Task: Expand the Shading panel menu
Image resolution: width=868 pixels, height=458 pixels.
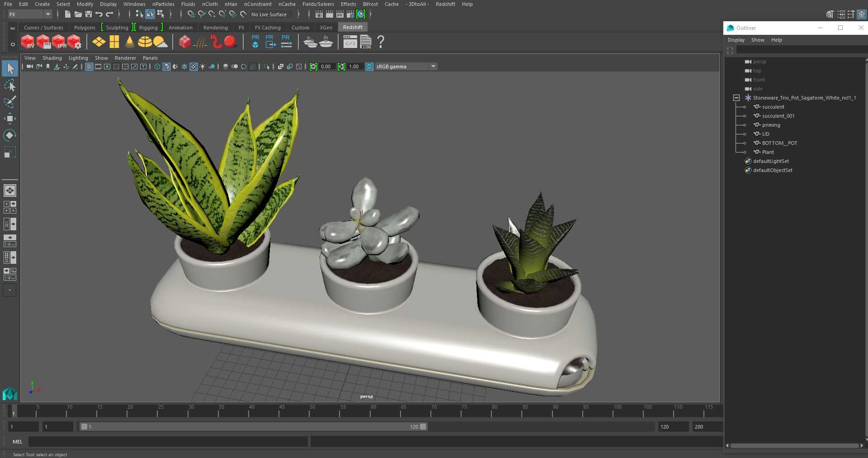Action: click(52, 58)
